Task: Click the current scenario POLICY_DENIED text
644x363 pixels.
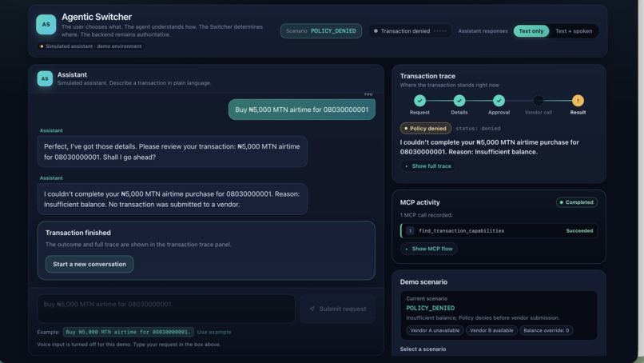Action: [x=430, y=308]
